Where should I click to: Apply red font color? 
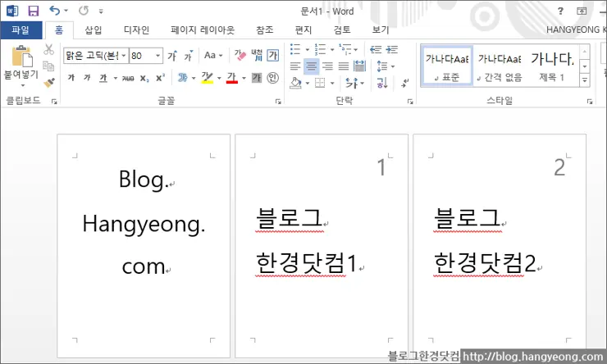pos(232,78)
